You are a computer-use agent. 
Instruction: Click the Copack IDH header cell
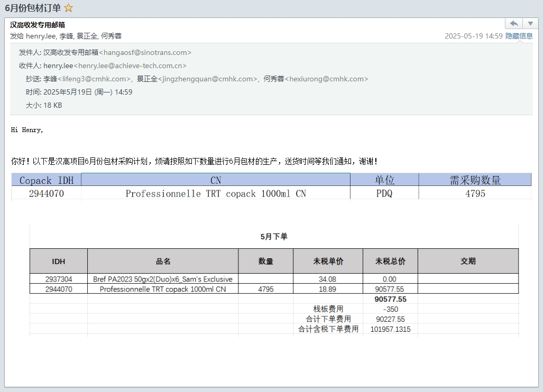pos(47,180)
